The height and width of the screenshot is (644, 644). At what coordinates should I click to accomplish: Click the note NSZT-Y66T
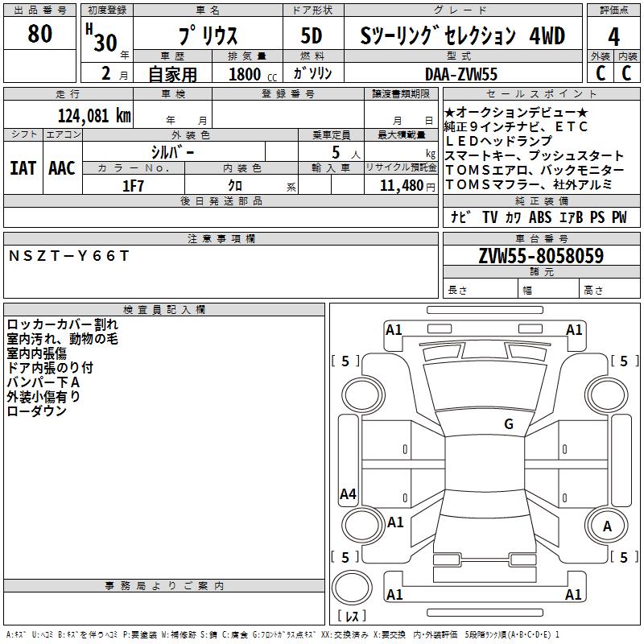(x=68, y=255)
